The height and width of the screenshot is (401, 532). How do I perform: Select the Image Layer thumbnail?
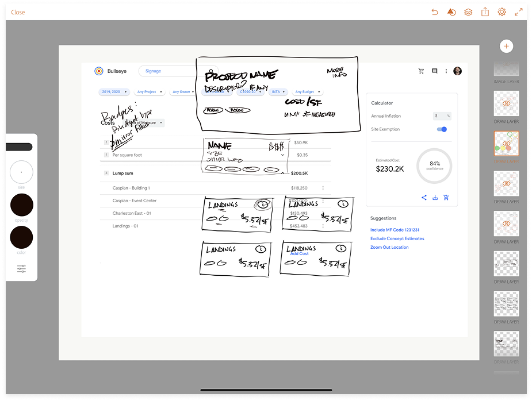pos(507,69)
